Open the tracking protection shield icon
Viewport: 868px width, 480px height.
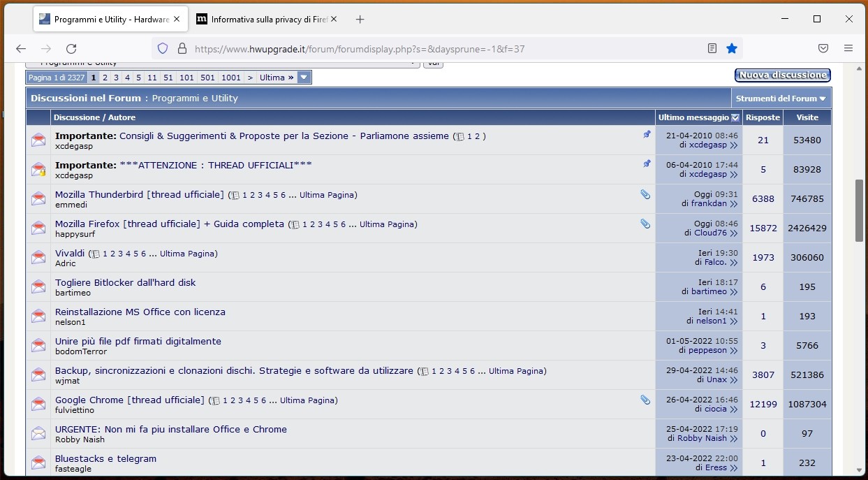click(x=163, y=48)
